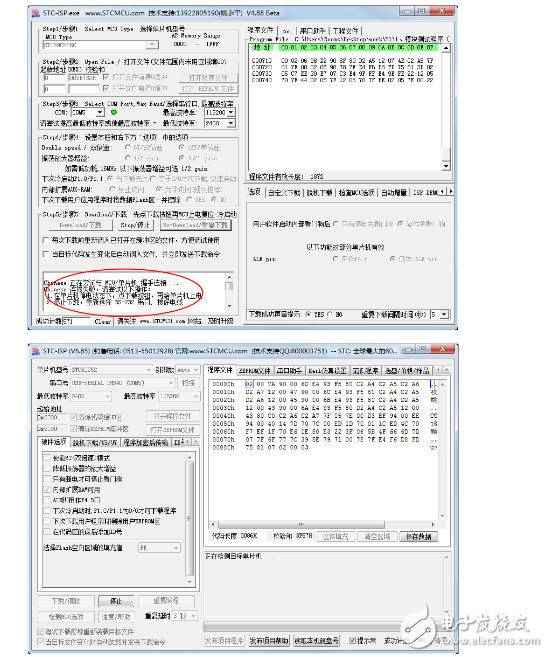Click the tab-scroll right arrow above hardware options list

pyautogui.click(x=195, y=442)
